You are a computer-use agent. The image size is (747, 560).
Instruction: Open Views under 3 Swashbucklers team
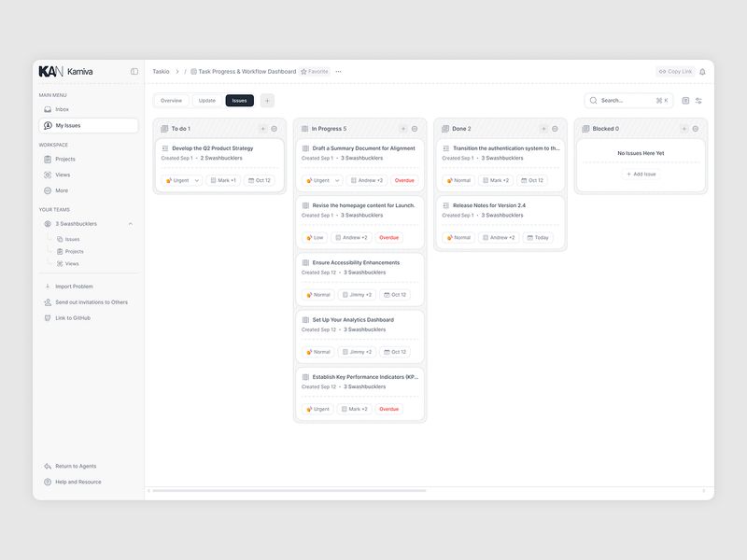(x=68, y=264)
